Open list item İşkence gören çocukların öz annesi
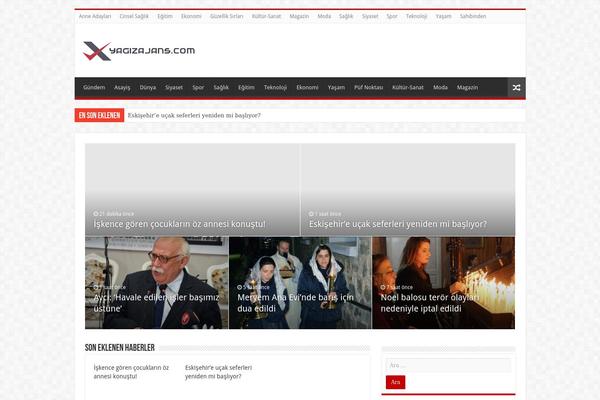 click(131, 372)
